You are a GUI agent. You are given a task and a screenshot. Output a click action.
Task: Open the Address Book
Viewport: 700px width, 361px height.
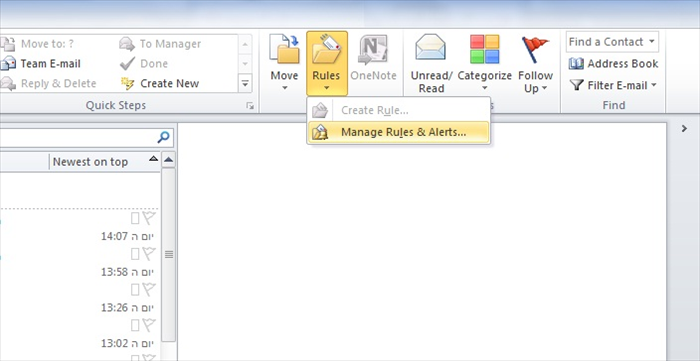pyautogui.click(x=613, y=64)
